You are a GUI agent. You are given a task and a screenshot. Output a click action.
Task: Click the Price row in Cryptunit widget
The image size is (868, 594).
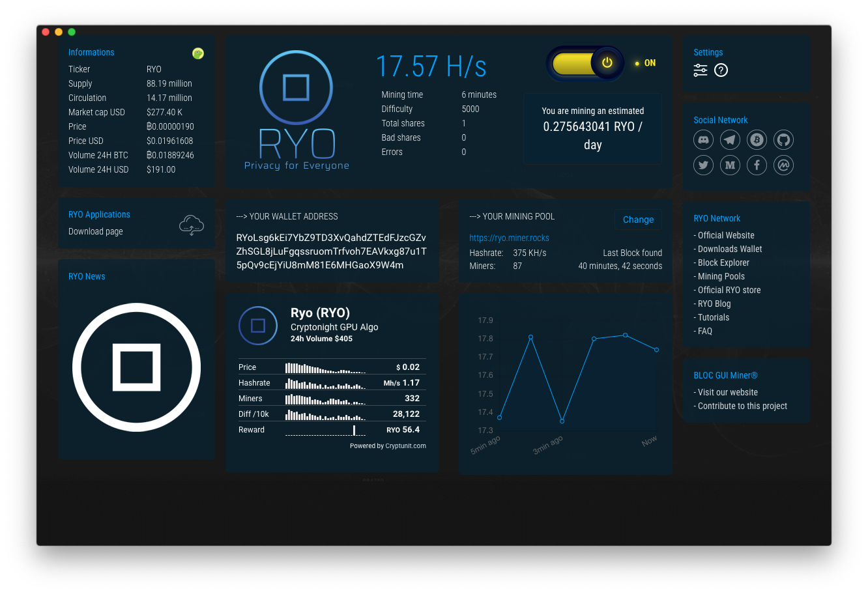[332, 367]
